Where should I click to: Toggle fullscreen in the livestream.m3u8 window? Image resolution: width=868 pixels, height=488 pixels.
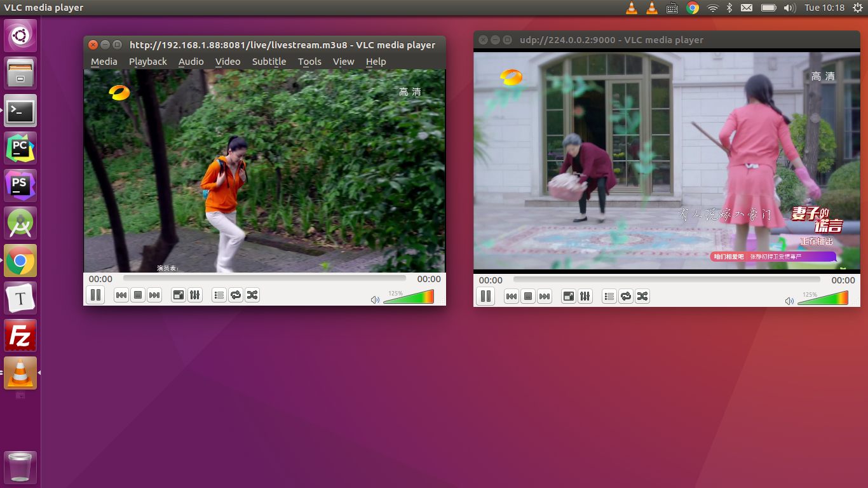pyautogui.click(x=179, y=295)
